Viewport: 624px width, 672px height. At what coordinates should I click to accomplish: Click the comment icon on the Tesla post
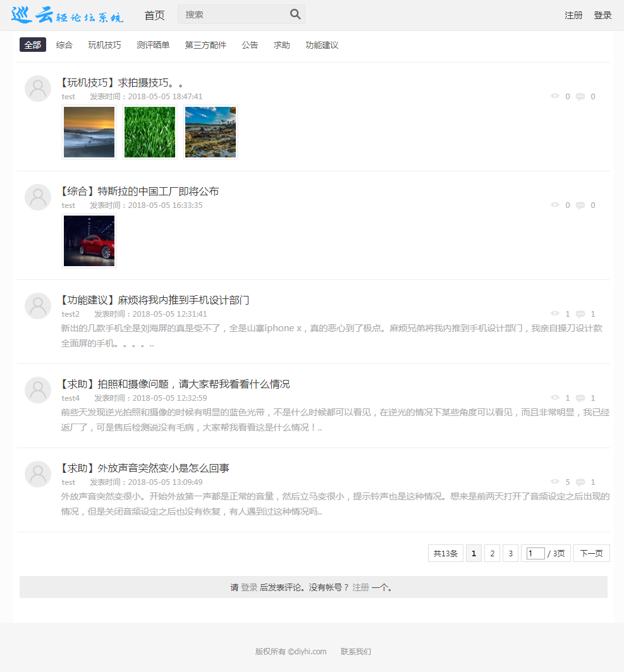pyautogui.click(x=580, y=205)
